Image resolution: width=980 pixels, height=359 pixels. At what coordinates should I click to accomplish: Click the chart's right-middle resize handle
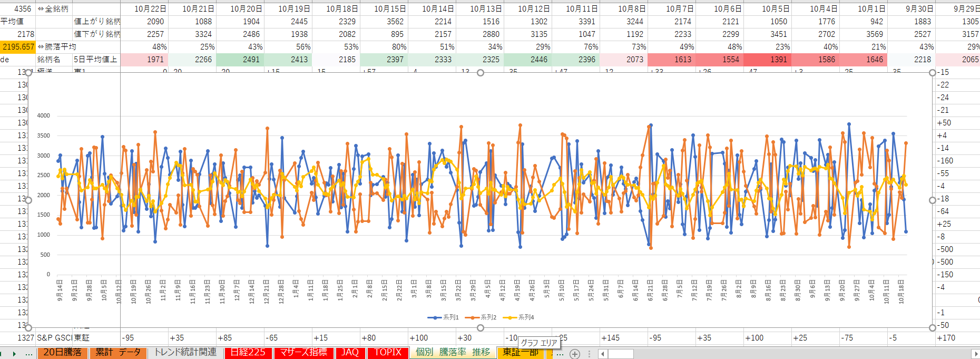point(932,200)
